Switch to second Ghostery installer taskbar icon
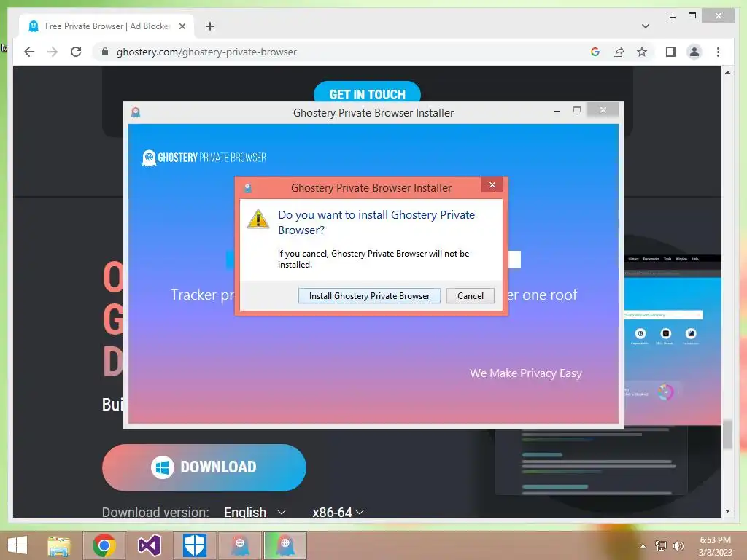Image resolution: width=747 pixels, height=560 pixels. 285,545
